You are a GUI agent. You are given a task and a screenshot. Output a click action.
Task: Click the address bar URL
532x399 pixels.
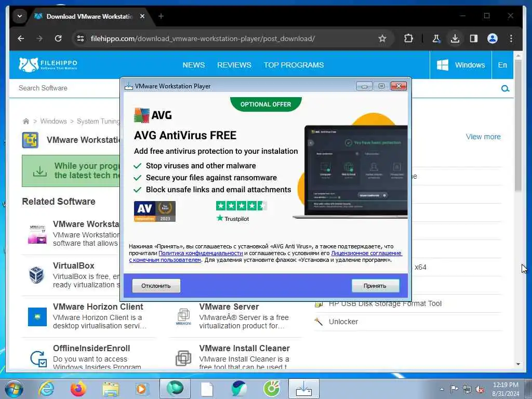pyautogui.click(x=202, y=38)
